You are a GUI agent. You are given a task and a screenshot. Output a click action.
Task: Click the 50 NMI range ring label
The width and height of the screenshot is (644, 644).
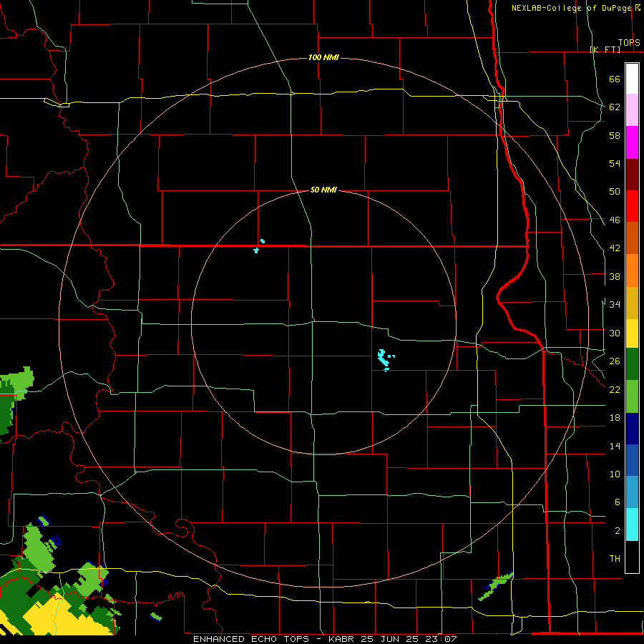(x=323, y=190)
